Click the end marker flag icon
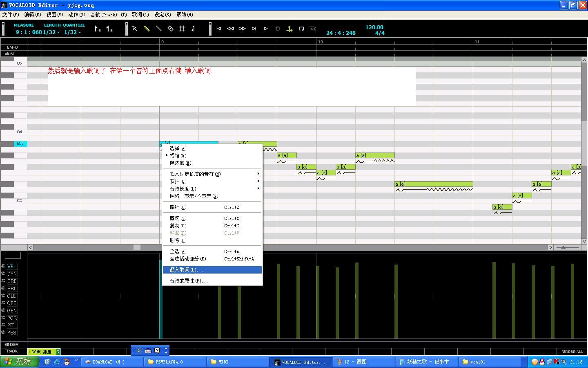The height and width of the screenshot is (368, 588). [x=109, y=29]
